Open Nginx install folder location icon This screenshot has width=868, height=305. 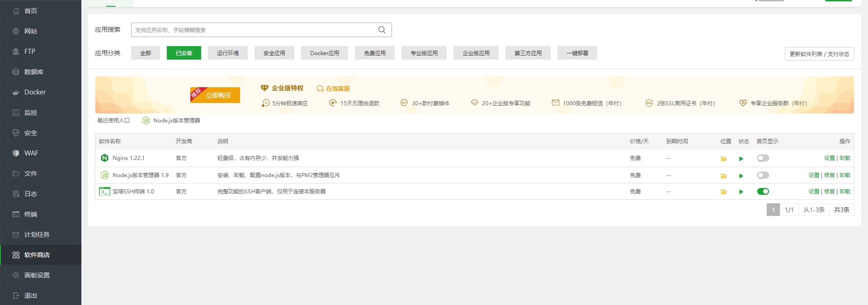(x=724, y=159)
